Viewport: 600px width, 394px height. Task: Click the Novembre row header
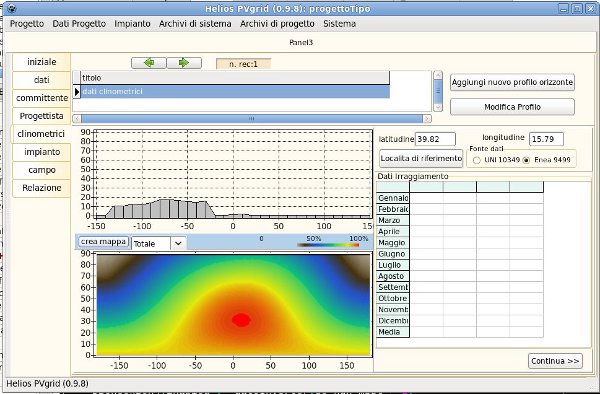coord(393,309)
